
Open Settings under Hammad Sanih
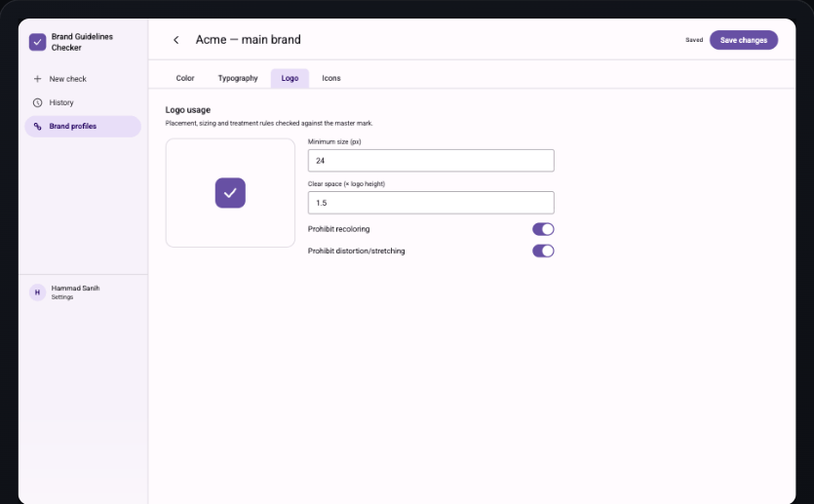click(x=62, y=297)
